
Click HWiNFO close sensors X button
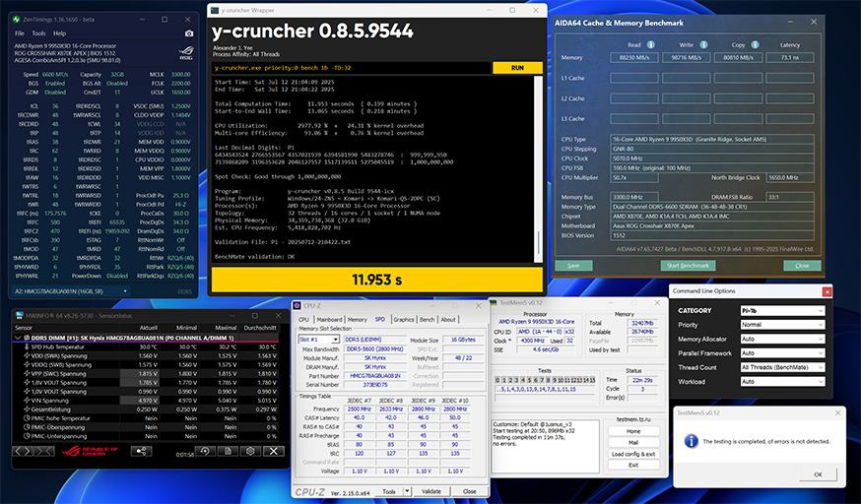tap(274, 452)
